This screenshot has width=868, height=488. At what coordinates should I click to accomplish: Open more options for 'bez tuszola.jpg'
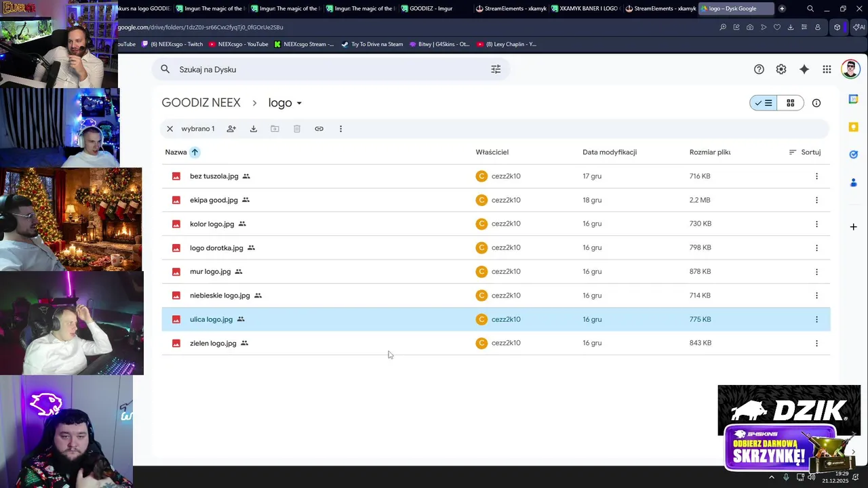pos(816,176)
